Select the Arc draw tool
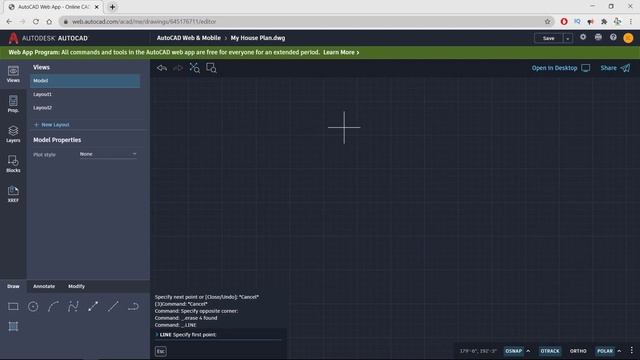Screen dimensions: 640x360 point(53,306)
